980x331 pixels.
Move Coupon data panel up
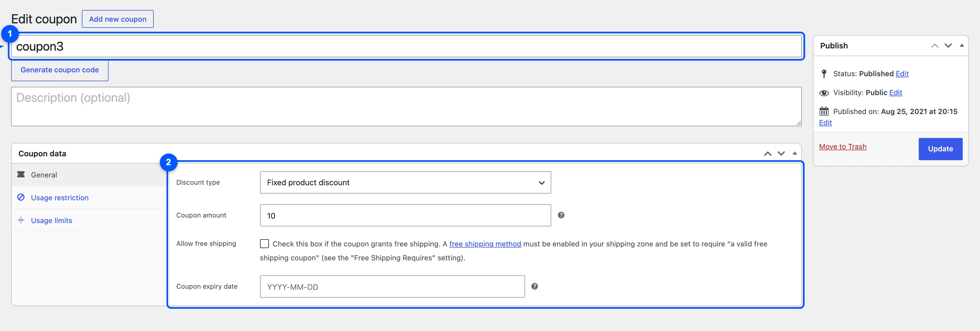[x=768, y=154]
